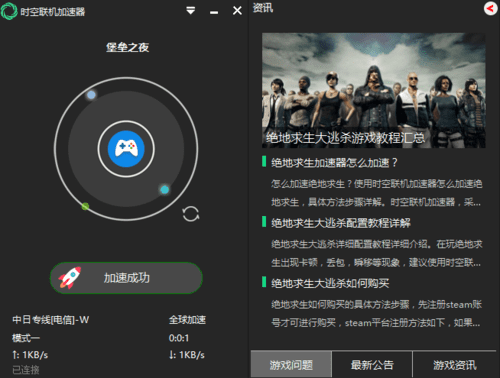Collapse the 资讯 panel with red arrow

click(490, 8)
